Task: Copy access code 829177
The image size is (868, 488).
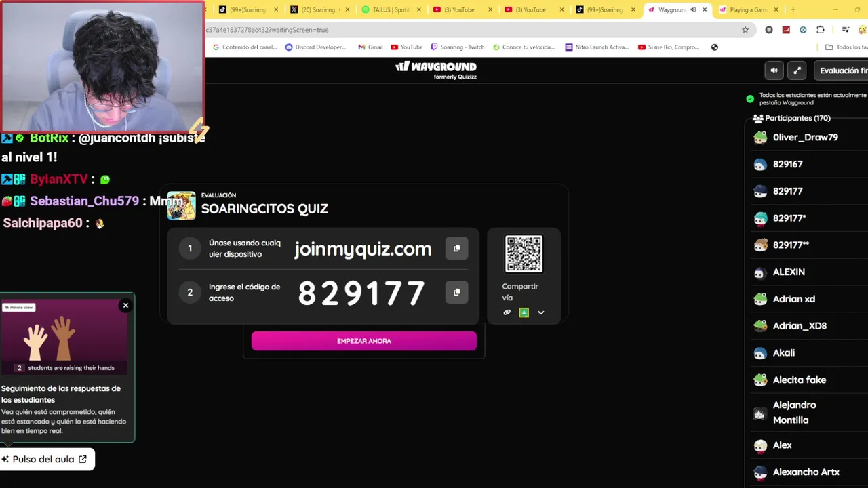Action: (456, 292)
